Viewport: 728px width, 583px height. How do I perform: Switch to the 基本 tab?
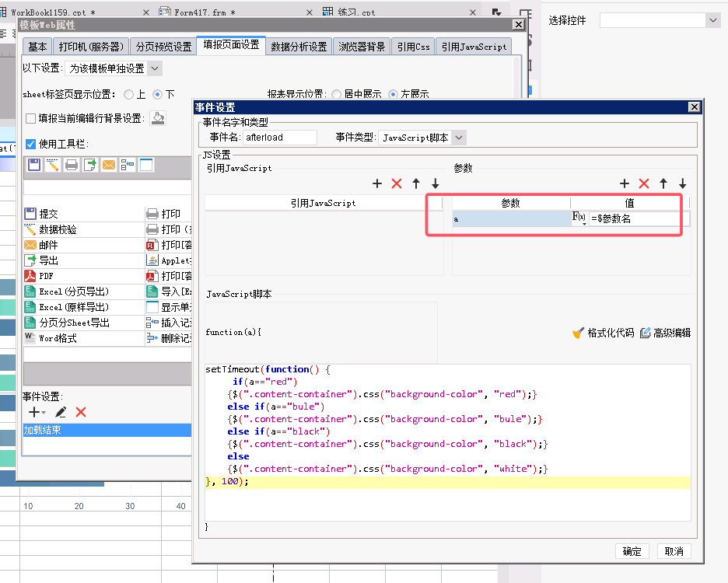[37, 47]
